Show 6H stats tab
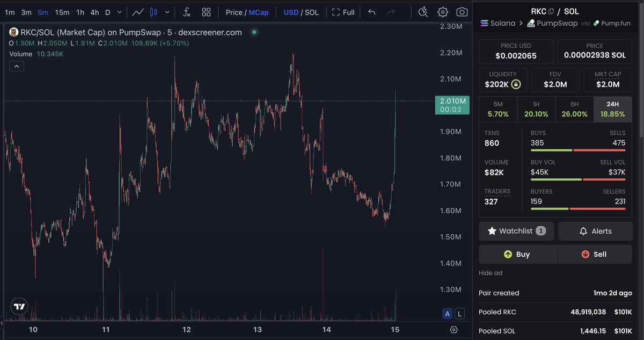This screenshot has height=340, width=644. pos(574,110)
